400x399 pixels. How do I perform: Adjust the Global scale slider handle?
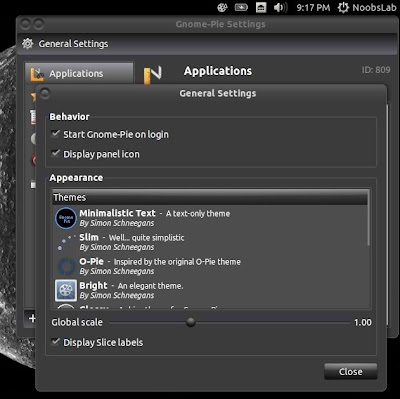pos(191,322)
